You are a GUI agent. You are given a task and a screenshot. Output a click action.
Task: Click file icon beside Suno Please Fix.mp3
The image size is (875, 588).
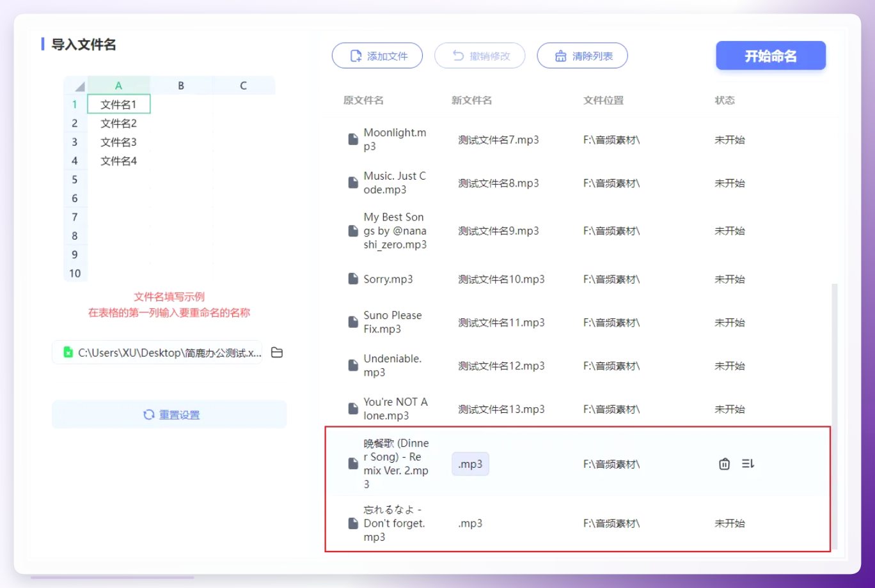click(353, 322)
